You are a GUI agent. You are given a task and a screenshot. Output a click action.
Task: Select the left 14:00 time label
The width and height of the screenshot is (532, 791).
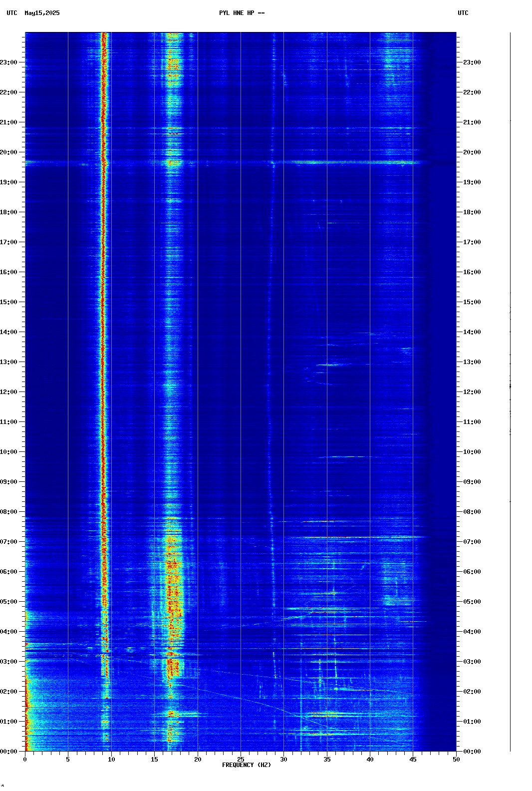coord(8,332)
